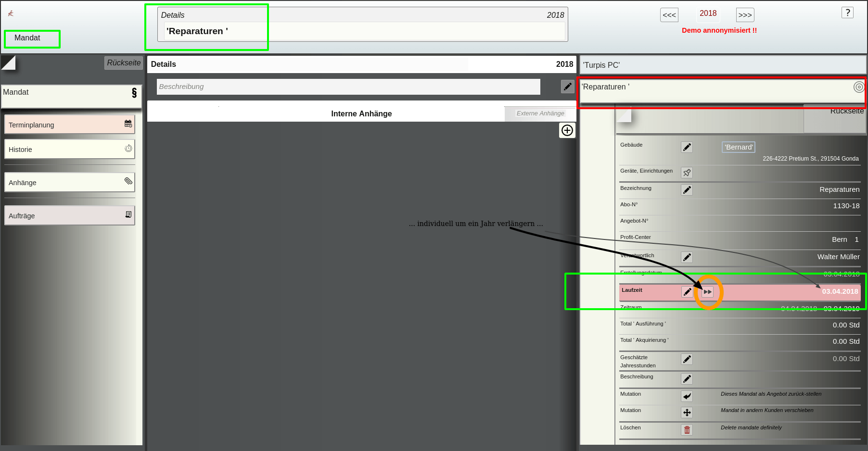Click into the Beschreibung text field
868x451 pixels.
click(348, 87)
